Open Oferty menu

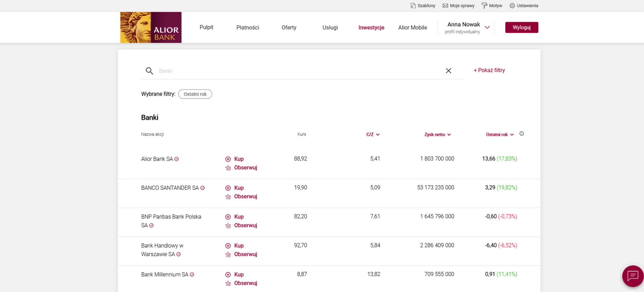point(289,28)
